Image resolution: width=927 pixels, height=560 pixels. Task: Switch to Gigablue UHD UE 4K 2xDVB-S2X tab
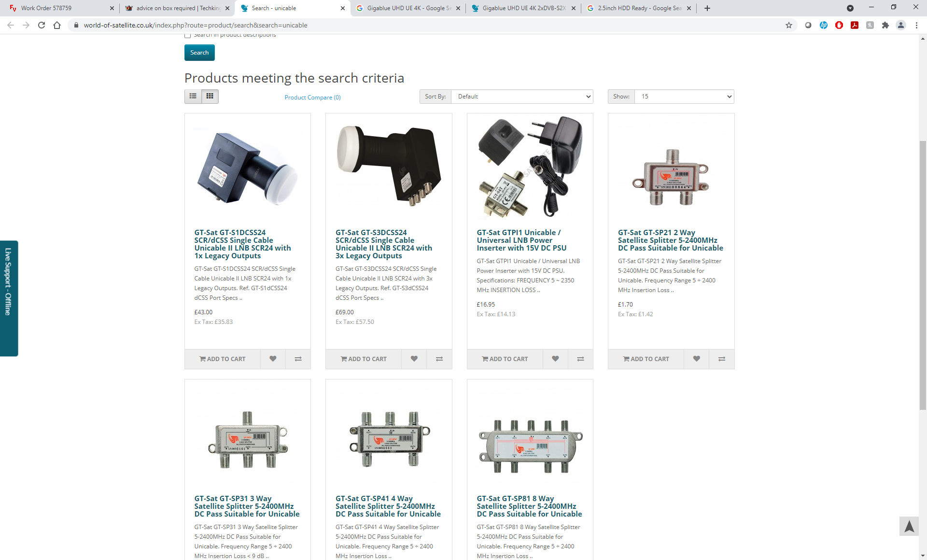[x=523, y=8]
